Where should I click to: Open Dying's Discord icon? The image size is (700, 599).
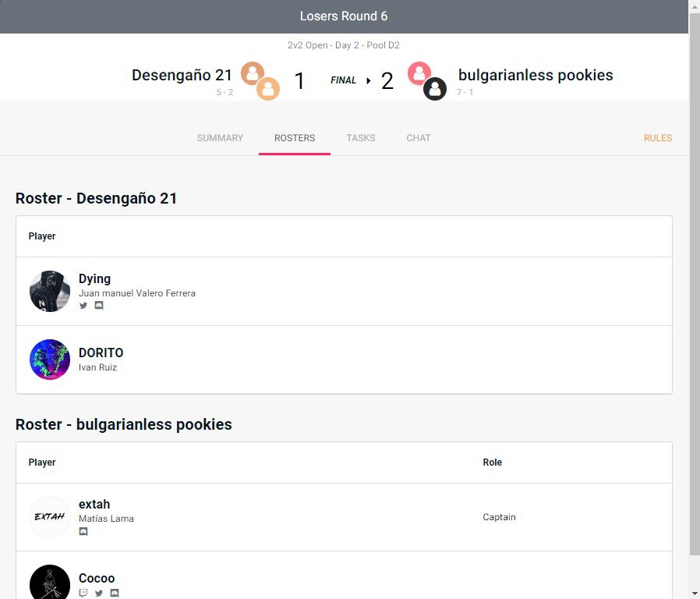99,306
